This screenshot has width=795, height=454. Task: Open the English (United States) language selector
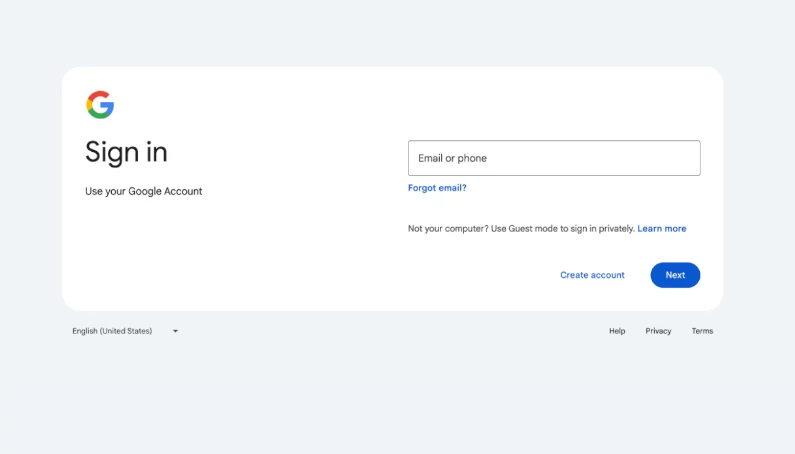pyautogui.click(x=125, y=331)
